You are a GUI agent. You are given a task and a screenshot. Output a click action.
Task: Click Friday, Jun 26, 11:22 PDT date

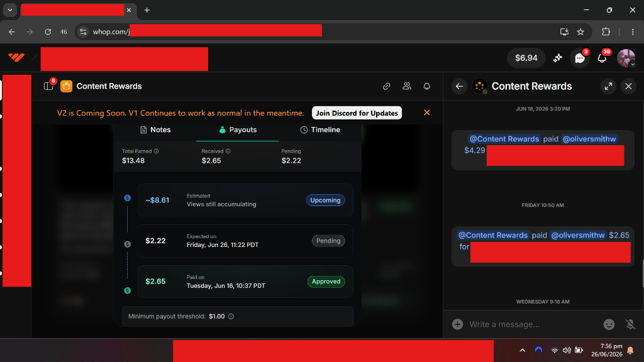point(223,244)
